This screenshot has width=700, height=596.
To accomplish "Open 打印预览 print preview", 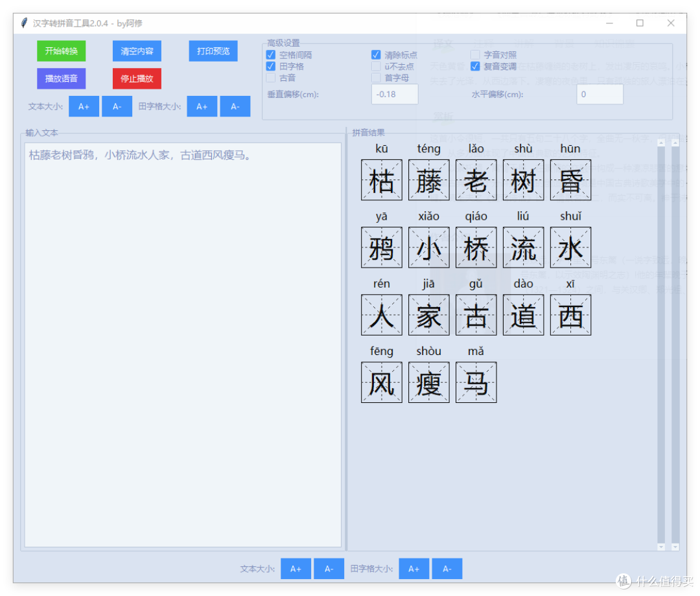I will tap(213, 51).
